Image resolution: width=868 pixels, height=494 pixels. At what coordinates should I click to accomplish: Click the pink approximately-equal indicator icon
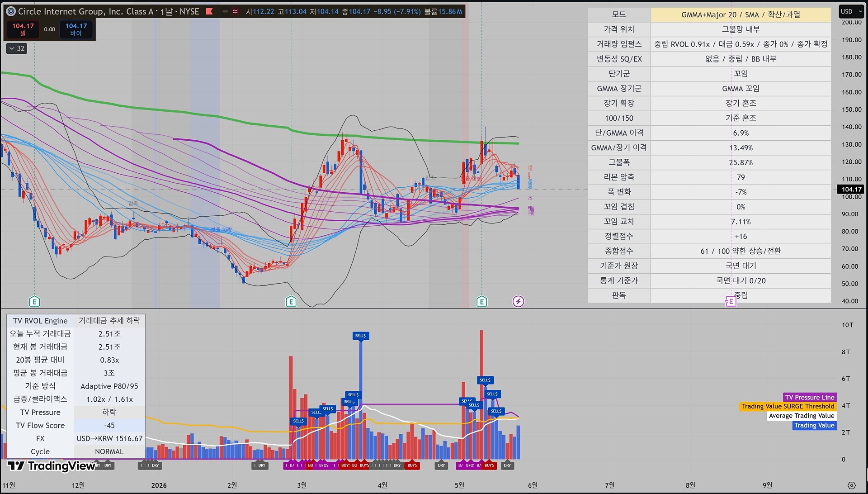point(235,11)
